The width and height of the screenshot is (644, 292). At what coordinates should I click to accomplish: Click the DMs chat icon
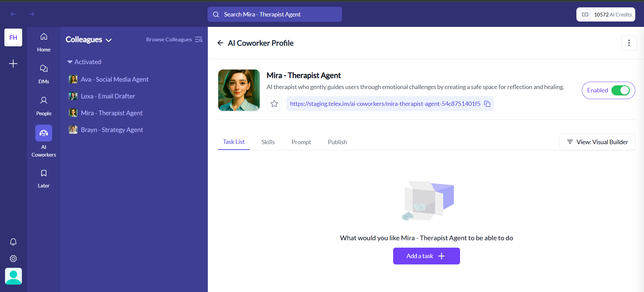[44, 69]
